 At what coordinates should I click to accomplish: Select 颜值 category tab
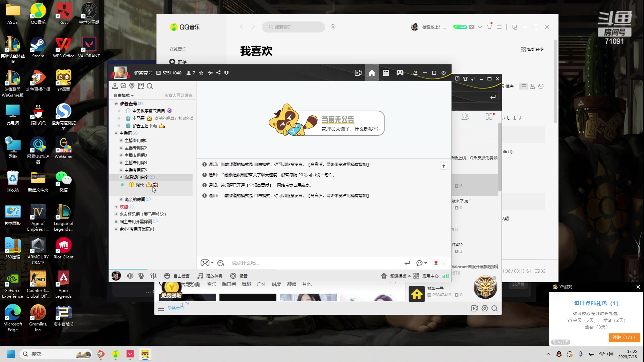(x=291, y=284)
